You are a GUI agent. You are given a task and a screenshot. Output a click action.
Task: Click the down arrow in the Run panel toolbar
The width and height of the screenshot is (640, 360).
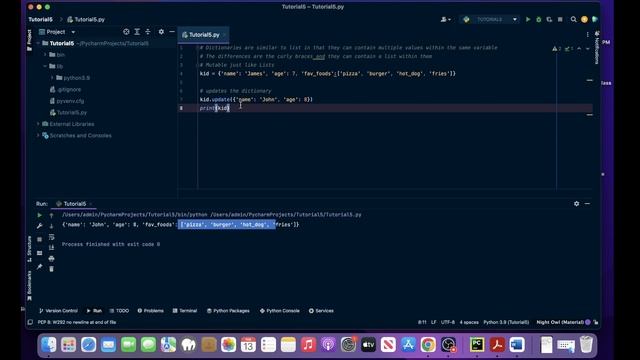point(51,226)
